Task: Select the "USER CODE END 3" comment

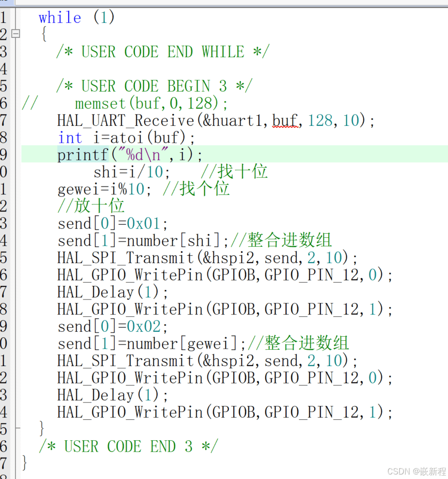Action: pyautogui.click(x=129, y=446)
